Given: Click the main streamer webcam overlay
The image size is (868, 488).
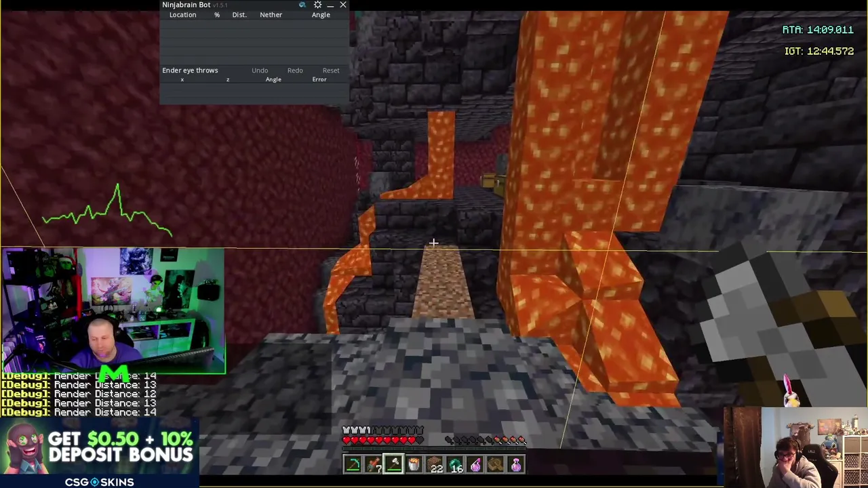Looking at the screenshot, I should [113, 311].
